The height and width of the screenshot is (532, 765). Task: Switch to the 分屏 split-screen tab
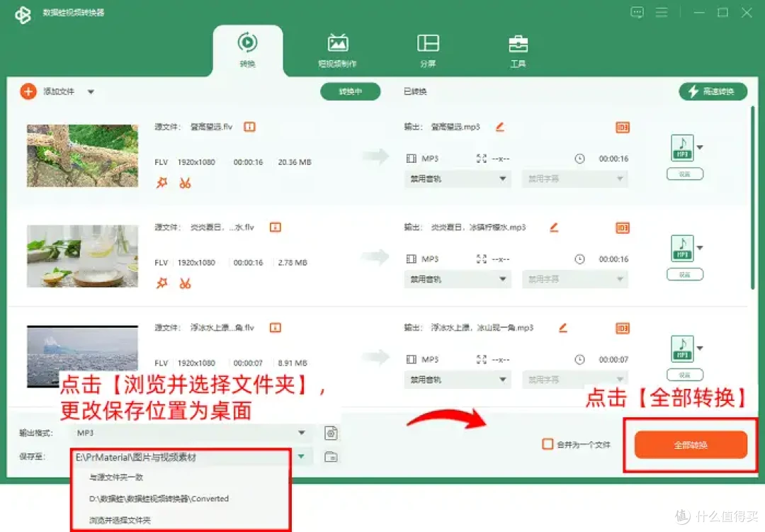428,50
